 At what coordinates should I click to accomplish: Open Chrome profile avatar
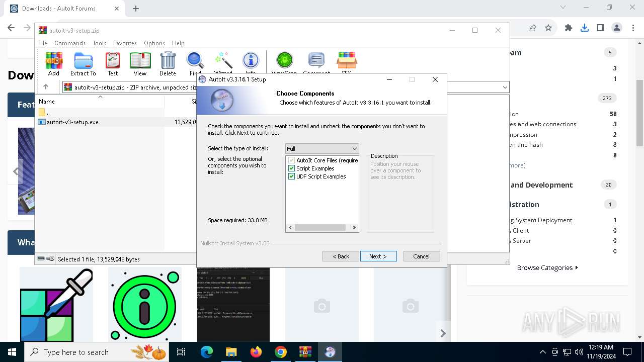click(617, 28)
